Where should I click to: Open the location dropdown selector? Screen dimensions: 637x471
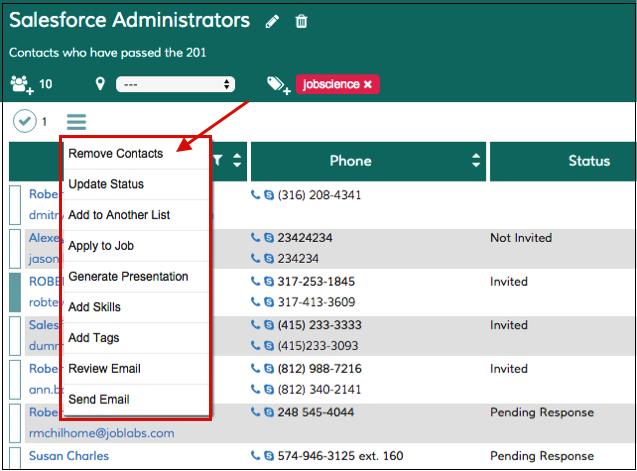[176, 84]
